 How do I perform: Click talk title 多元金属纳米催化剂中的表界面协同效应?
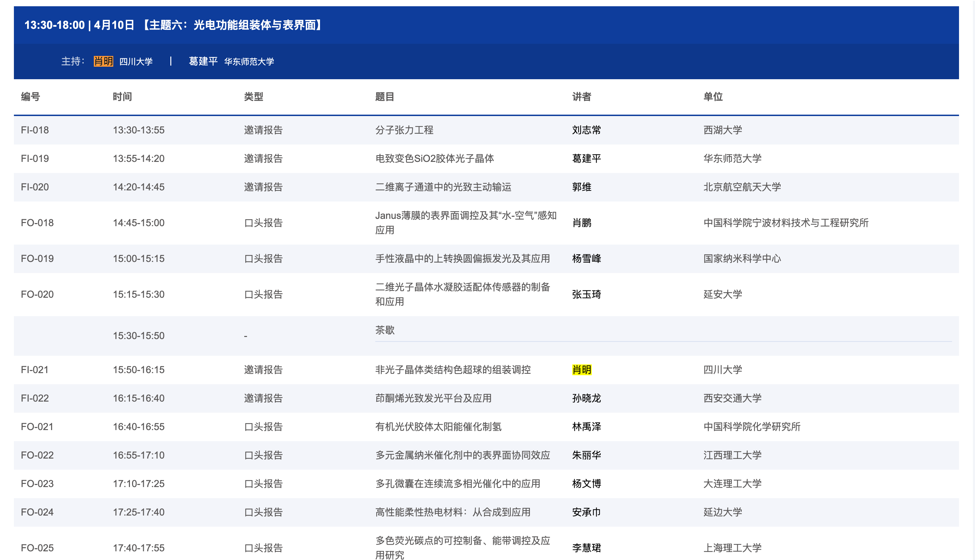point(463,455)
